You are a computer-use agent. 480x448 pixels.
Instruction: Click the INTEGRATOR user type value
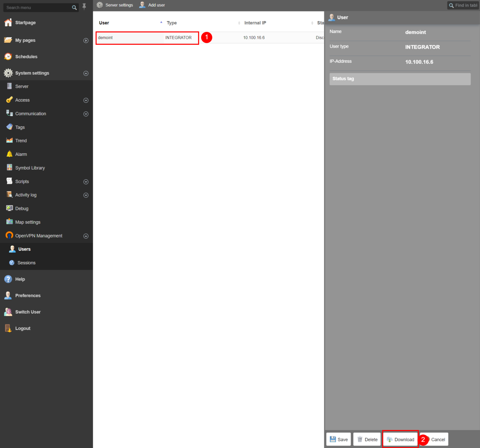[x=422, y=47]
